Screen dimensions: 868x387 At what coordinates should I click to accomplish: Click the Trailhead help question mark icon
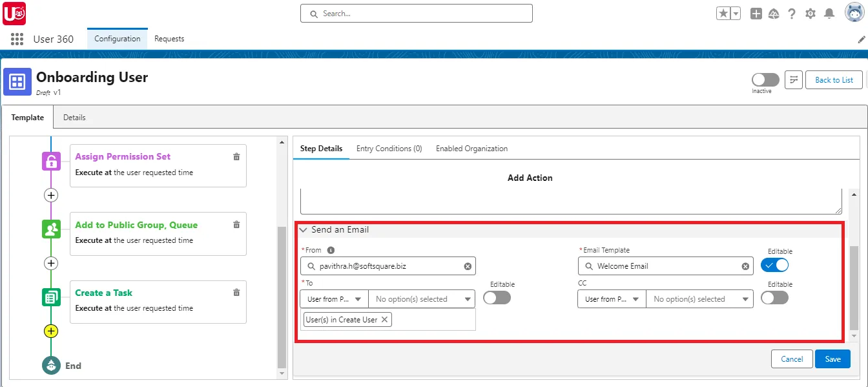point(792,13)
